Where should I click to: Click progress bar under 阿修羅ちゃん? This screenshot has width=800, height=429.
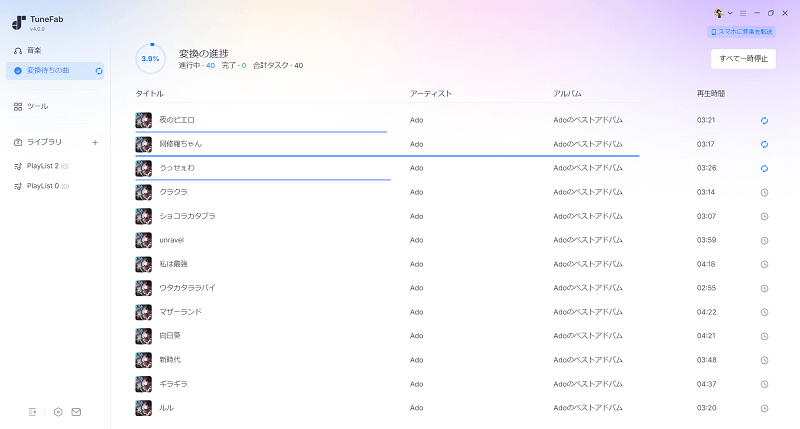(387, 156)
